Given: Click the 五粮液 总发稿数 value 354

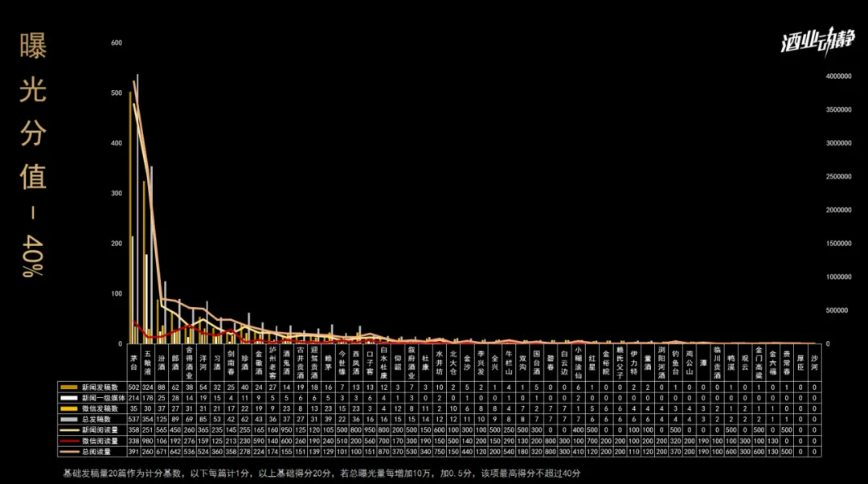Looking at the screenshot, I should tap(147, 420).
